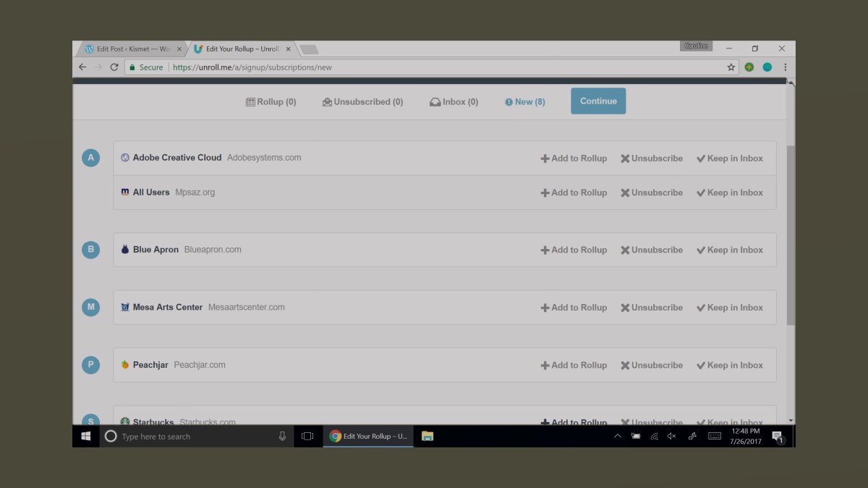Viewport: 868px width, 488px height.
Task: Toggle Keep in Inbox for Blue Apron
Action: (x=729, y=249)
